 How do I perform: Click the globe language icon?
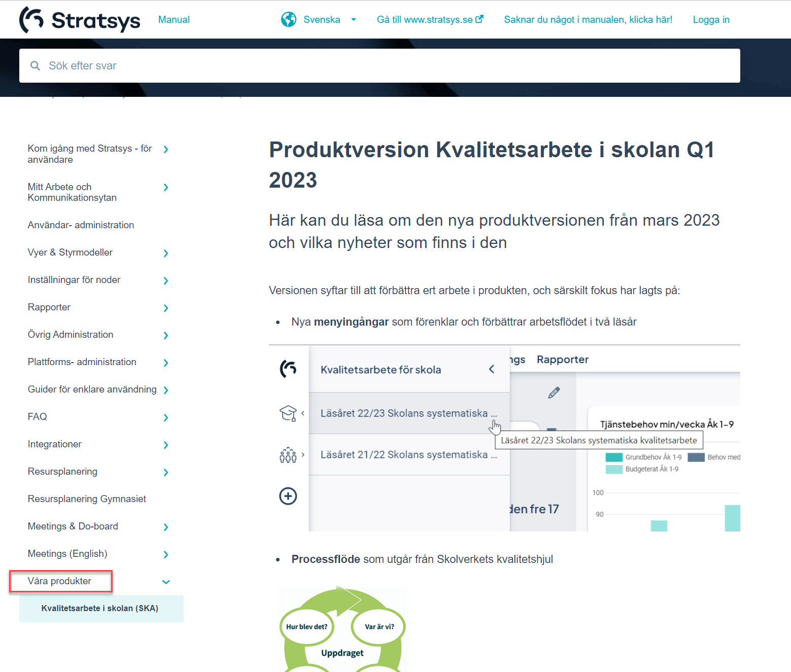[289, 20]
